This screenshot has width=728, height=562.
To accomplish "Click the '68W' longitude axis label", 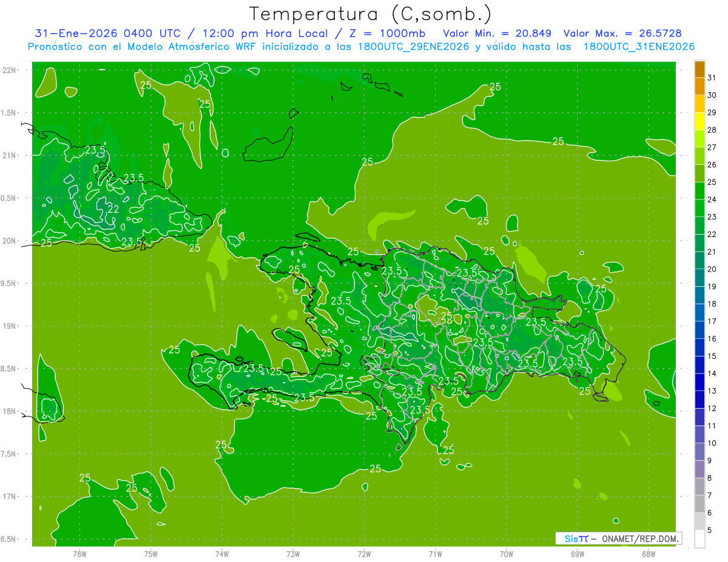I will point(649,554).
